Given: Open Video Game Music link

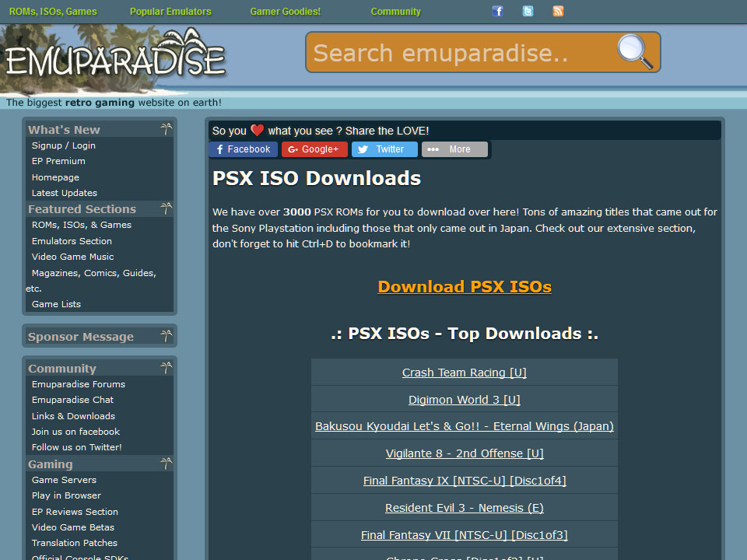Looking at the screenshot, I should 73,257.
